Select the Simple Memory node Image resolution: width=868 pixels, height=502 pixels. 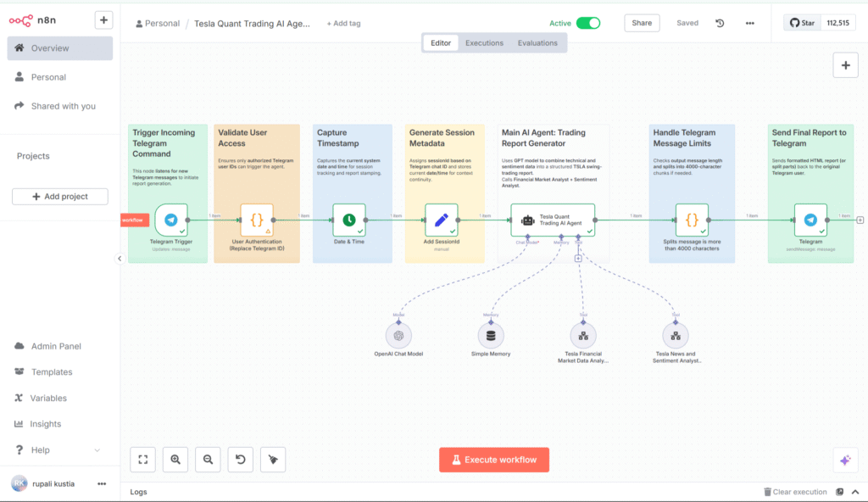pyautogui.click(x=491, y=336)
